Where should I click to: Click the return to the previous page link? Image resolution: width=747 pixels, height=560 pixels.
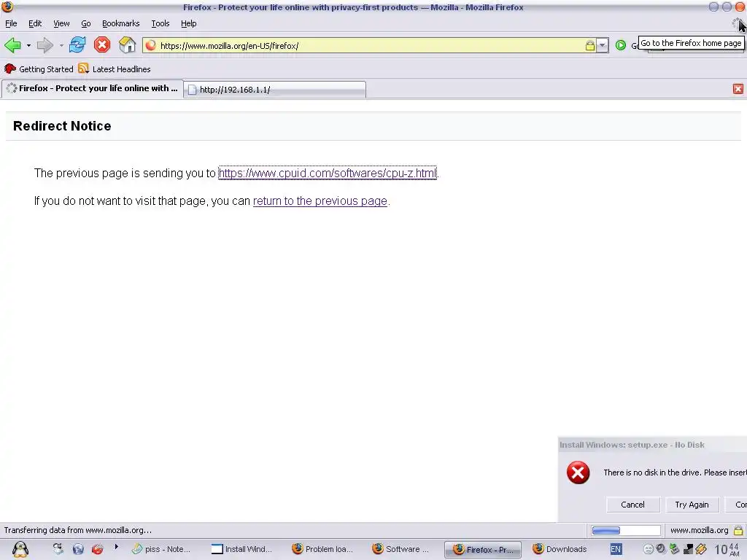click(320, 201)
